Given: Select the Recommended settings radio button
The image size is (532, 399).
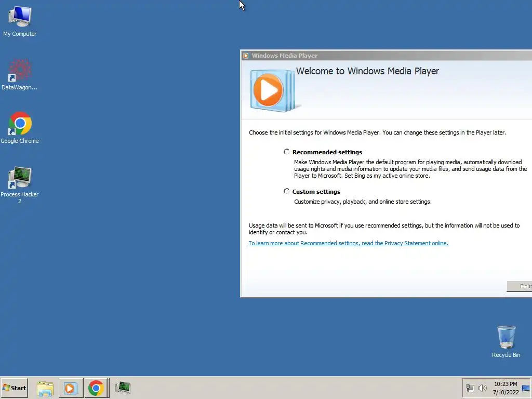Looking at the screenshot, I should (287, 152).
